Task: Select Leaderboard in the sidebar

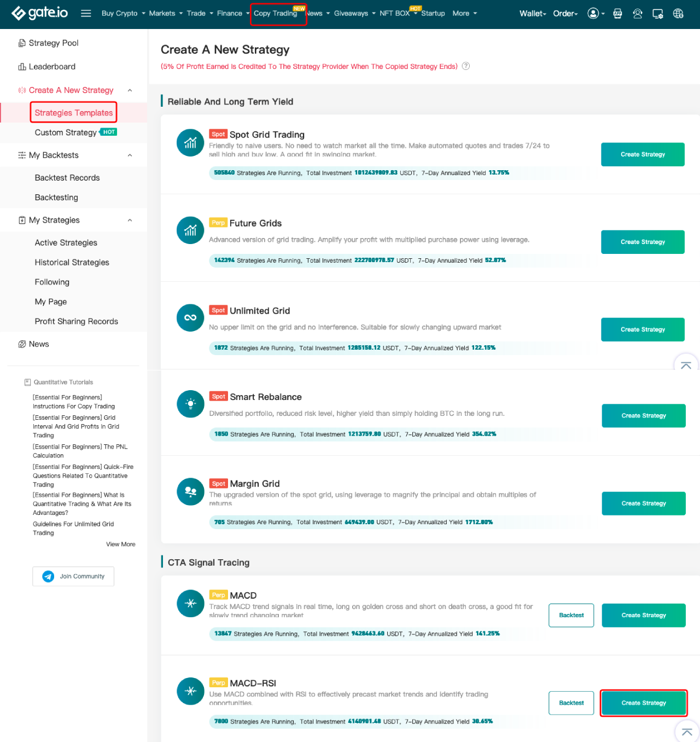Action: click(52, 67)
